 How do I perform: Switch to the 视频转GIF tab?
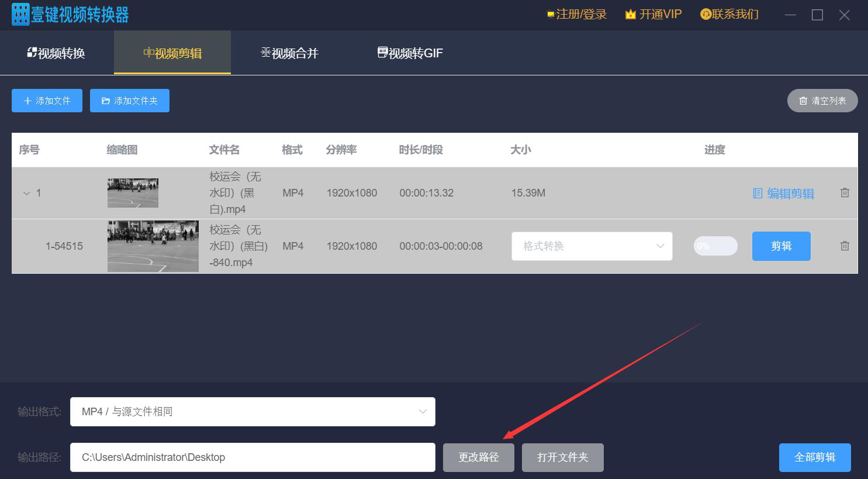[410, 53]
